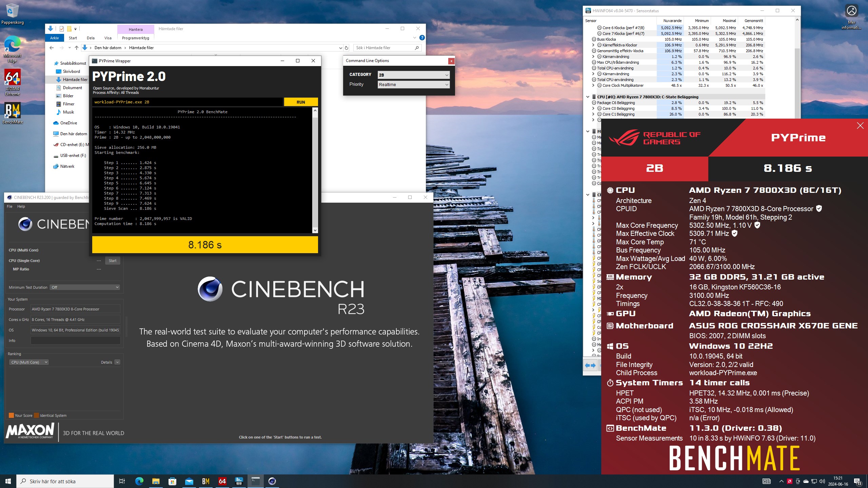Switch to Cinebench on taskbar
Screen dimensions: 868x488
click(272, 481)
